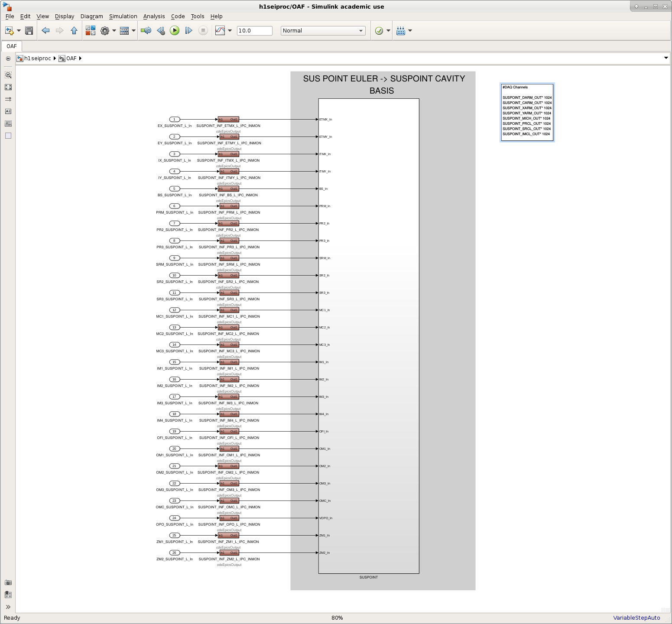Open the New Model dropdown arrow
Image resolution: width=672 pixels, height=624 pixels.
[x=19, y=31]
